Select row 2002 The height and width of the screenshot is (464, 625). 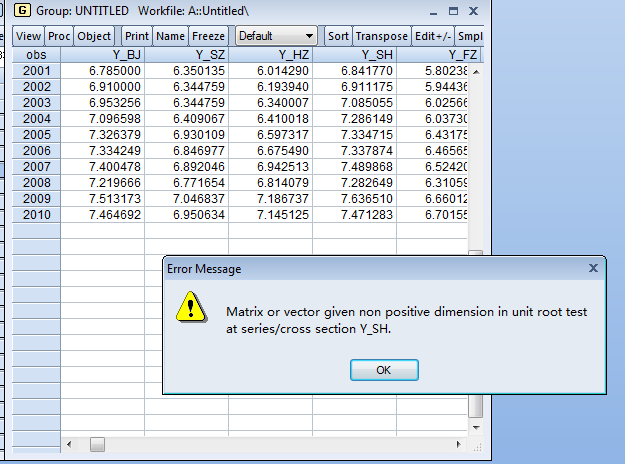tap(36, 87)
